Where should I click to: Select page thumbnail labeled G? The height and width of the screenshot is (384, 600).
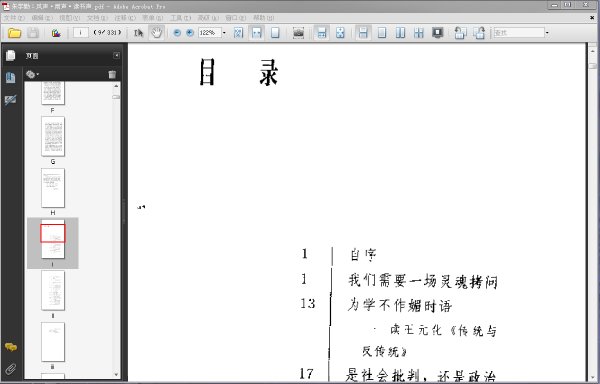click(x=53, y=137)
